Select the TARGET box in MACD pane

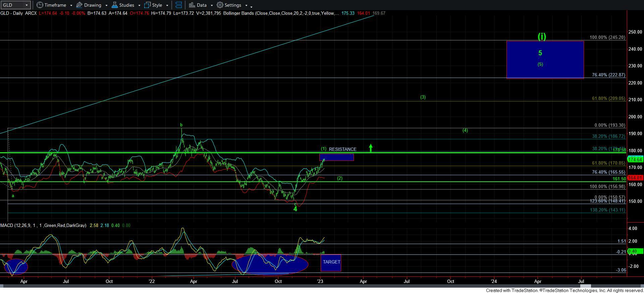coord(331,263)
